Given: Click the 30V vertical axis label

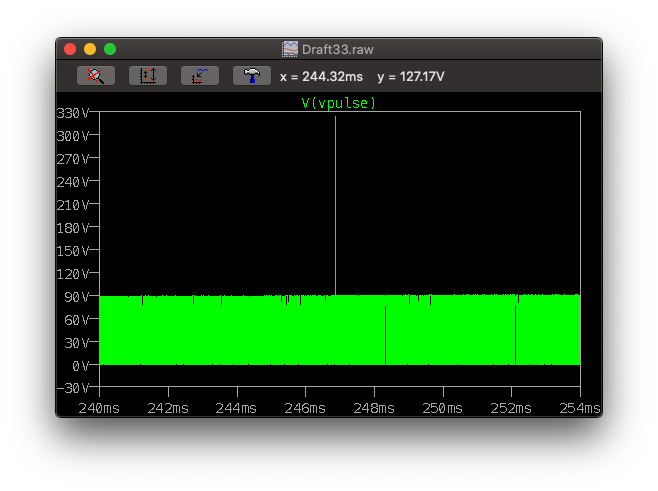Looking at the screenshot, I should 76,344.
